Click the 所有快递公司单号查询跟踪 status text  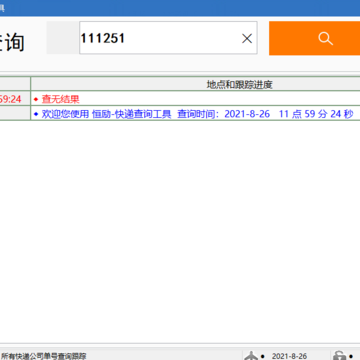coord(44,356)
